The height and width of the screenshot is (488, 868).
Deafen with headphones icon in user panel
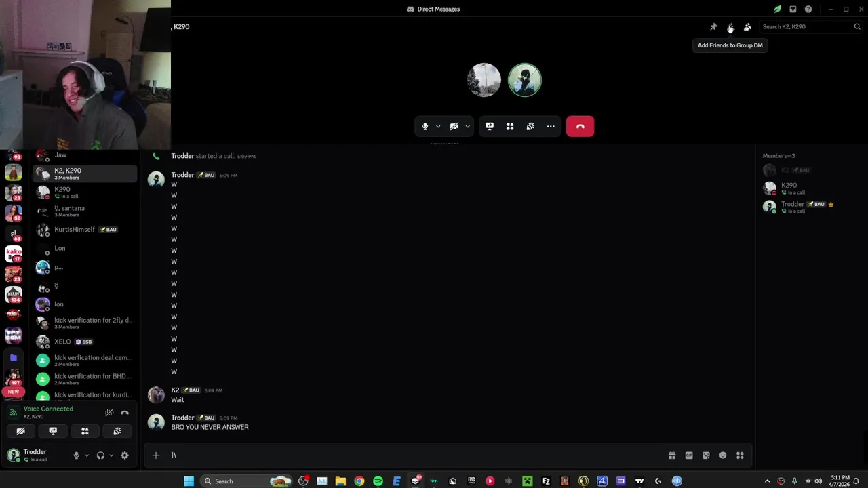(x=101, y=455)
